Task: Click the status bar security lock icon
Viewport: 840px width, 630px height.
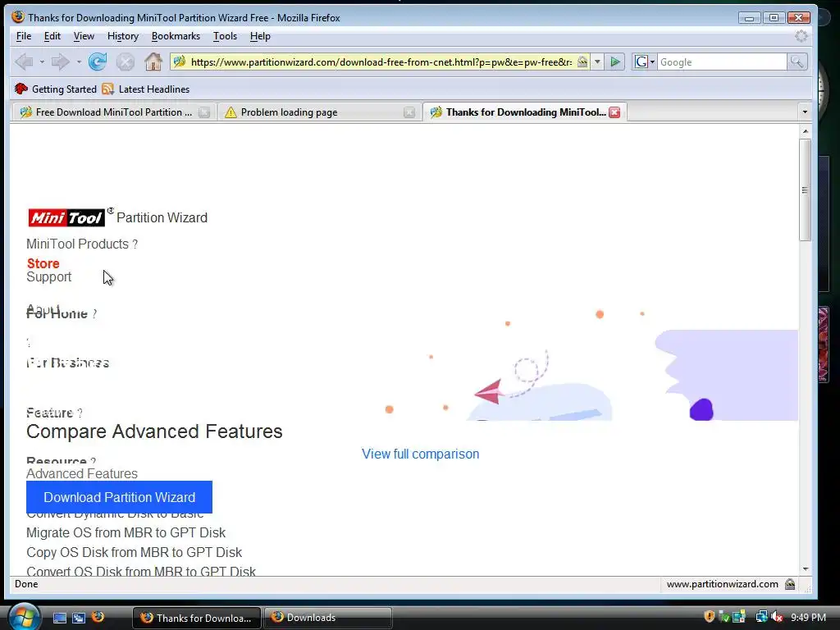Action: pos(790,584)
